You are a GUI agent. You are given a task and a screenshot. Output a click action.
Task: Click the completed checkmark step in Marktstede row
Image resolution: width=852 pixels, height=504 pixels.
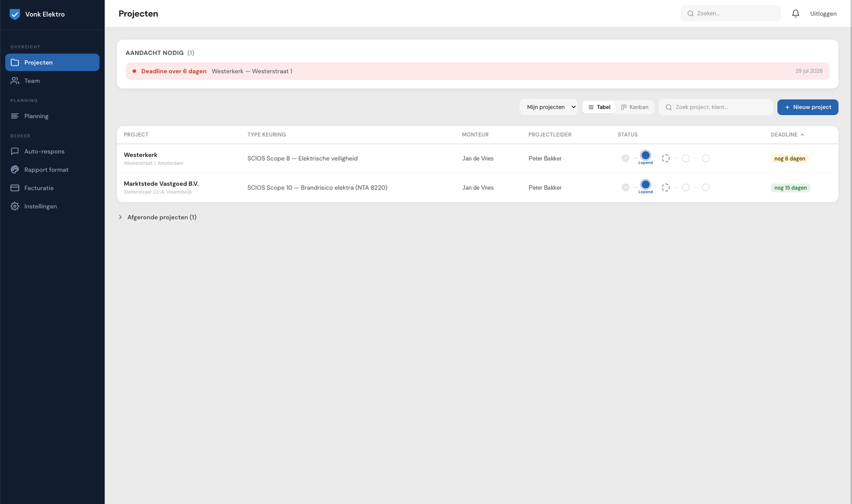(x=626, y=187)
